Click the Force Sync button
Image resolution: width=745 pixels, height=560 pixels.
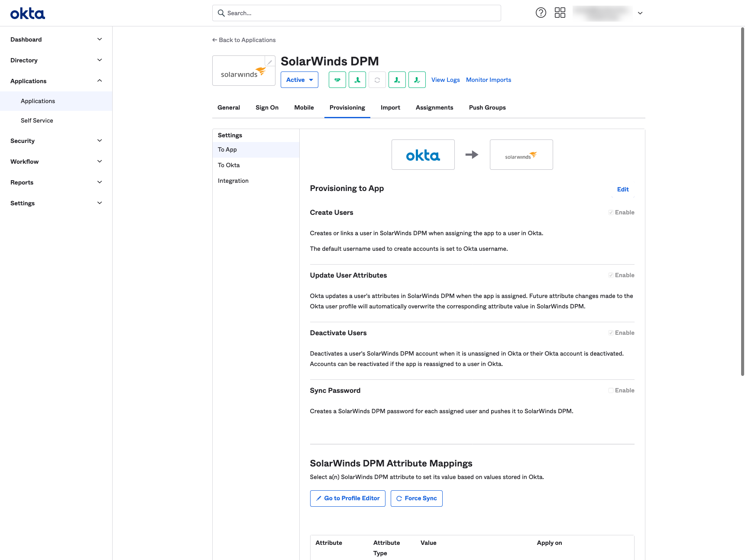[x=417, y=498]
